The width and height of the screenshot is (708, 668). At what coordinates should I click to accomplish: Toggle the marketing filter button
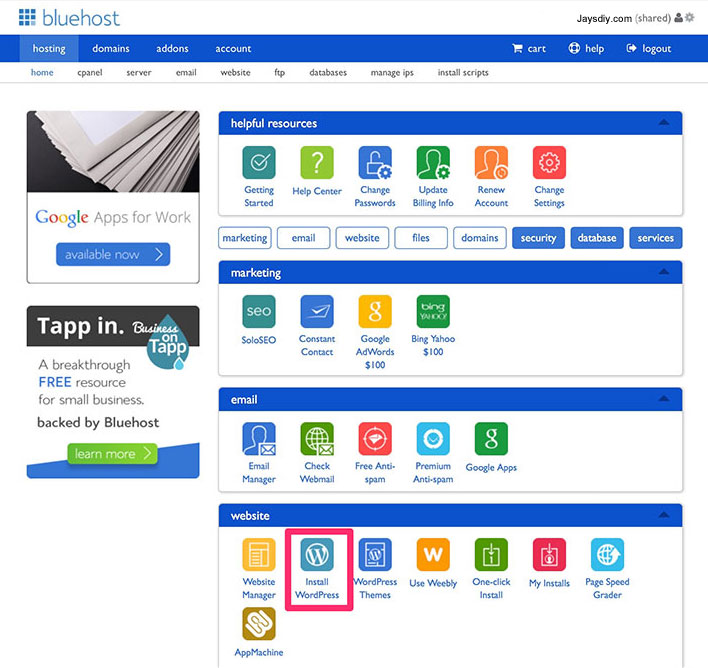(x=245, y=238)
